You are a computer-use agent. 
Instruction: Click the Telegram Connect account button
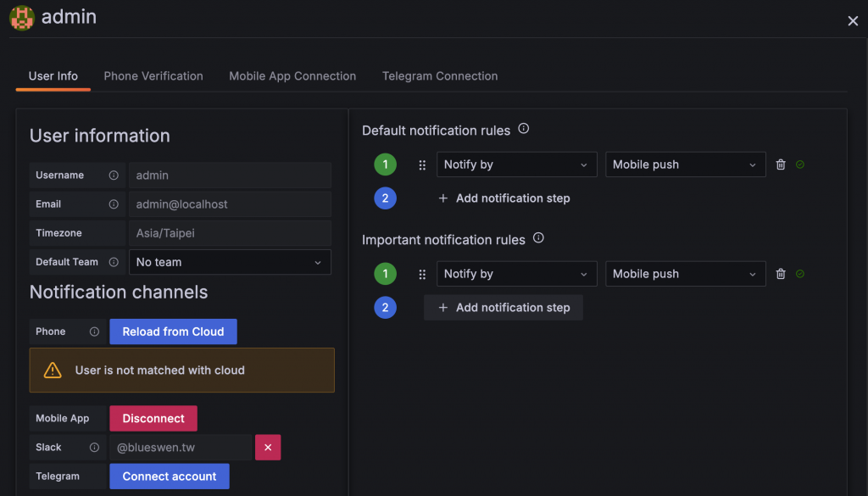click(170, 476)
